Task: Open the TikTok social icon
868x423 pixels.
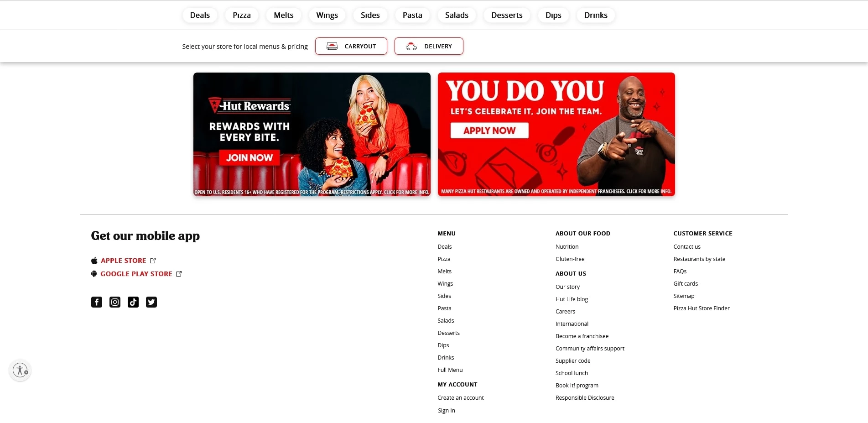Action: (133, 302)
